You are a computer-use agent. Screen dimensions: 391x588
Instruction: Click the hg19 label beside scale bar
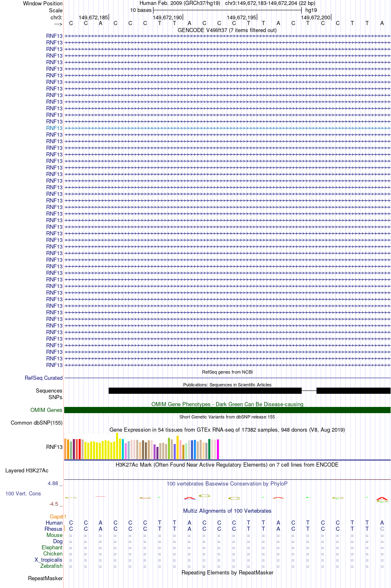pyautogui.click(x=311, y=10)
